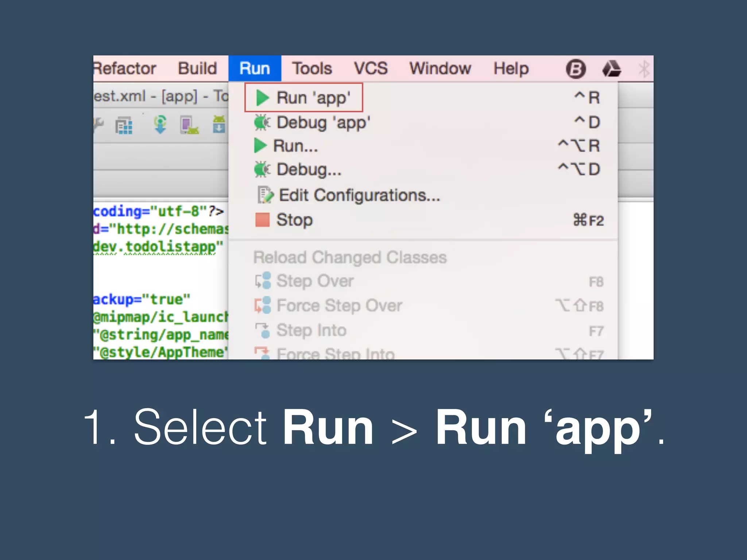Click bug icon beside Debug...

tap(262, 170)
